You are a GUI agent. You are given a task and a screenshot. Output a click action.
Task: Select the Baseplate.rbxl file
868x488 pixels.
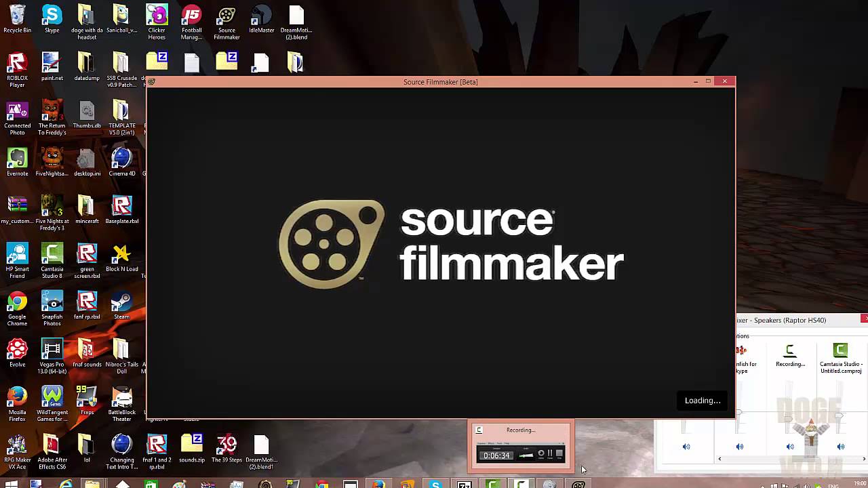[121, 209]
